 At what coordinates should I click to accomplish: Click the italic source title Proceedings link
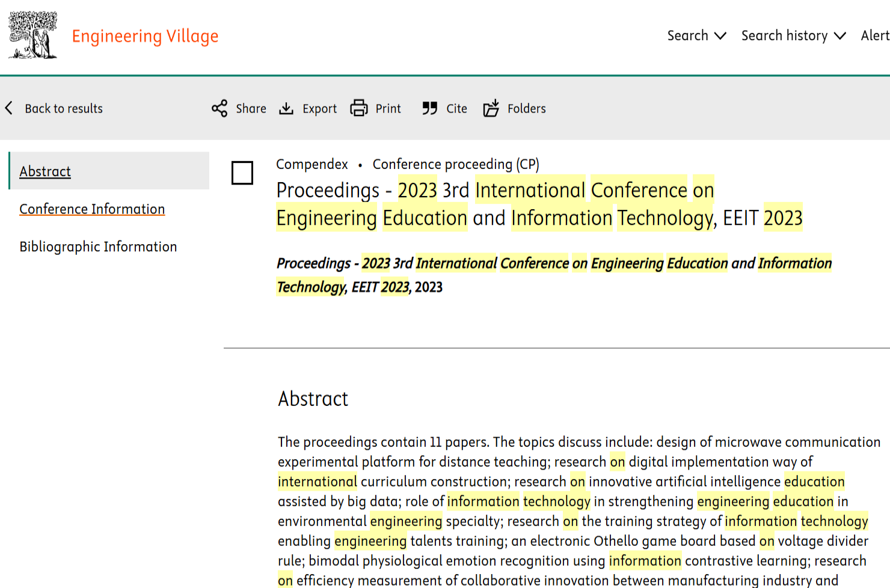[x=554, y=275]
